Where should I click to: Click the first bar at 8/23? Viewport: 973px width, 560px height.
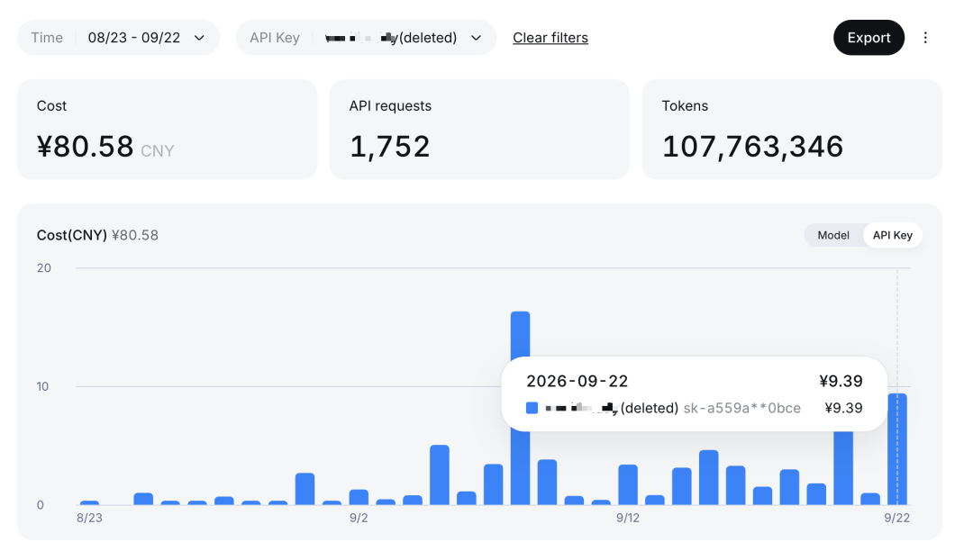pyautogui.click(x=89, y=502)
